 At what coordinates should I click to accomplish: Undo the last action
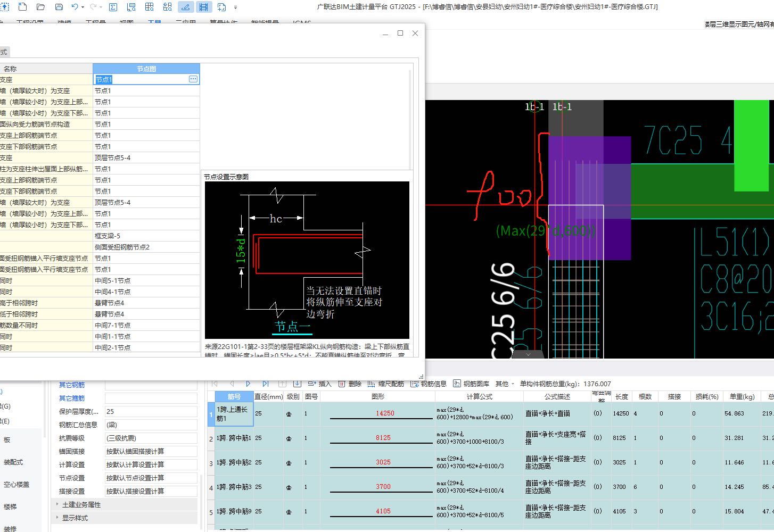coord(75,7)
